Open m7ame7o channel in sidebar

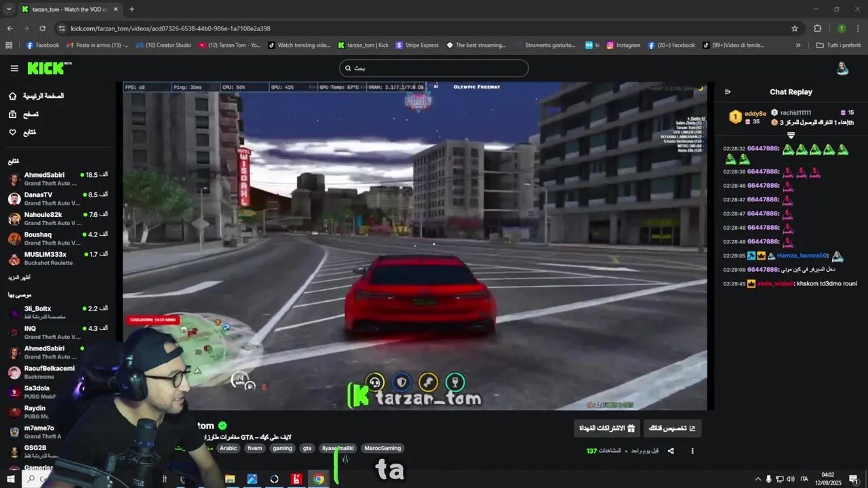[x=34, y=432]
